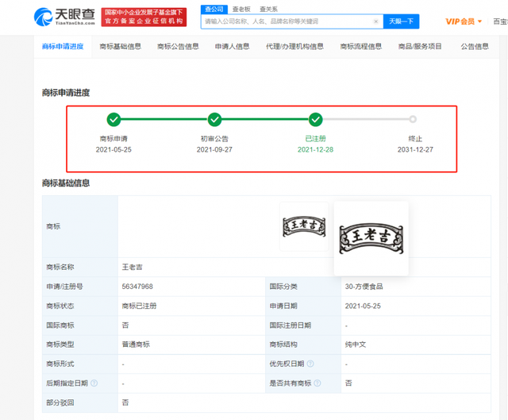The height and width of the screenshot is (420, 508).
Task: Click the help icon beside 是否共有商标
Action: pos(317,383)
